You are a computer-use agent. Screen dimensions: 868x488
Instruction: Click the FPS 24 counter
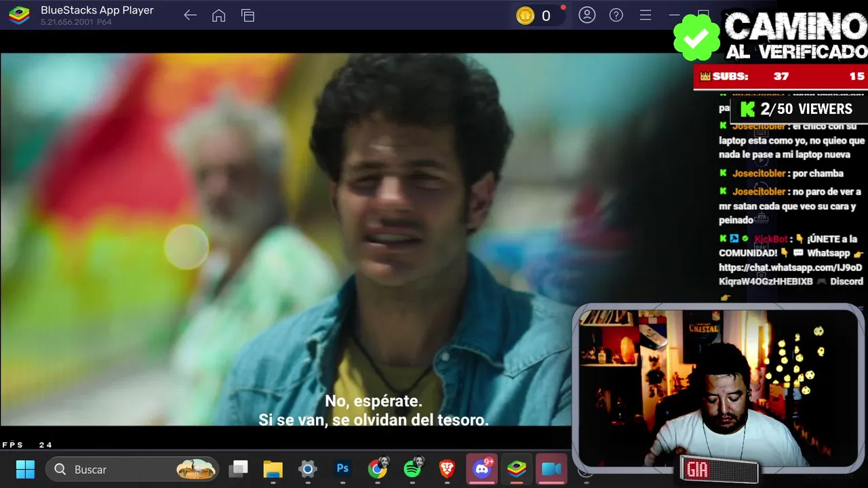(27, 445)
